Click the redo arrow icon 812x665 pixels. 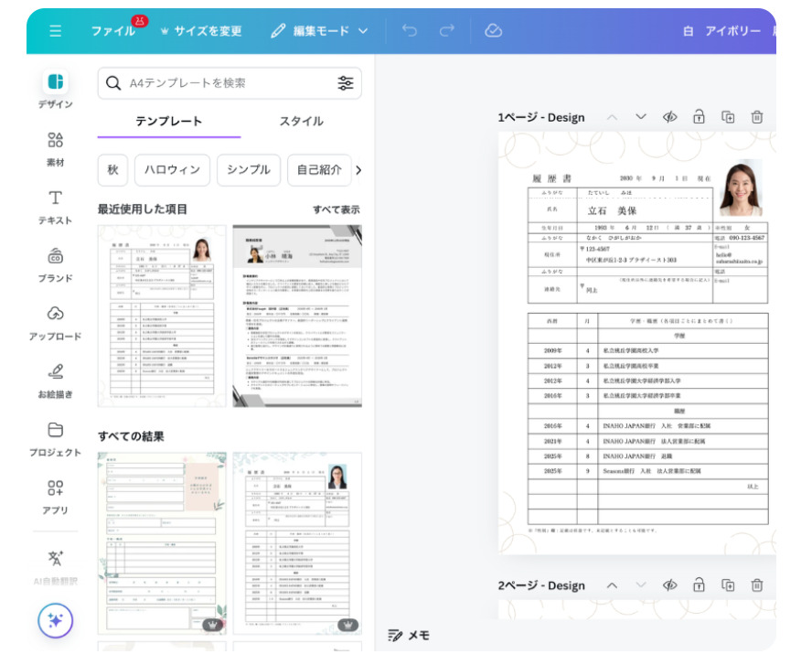(x=446, y=31)
